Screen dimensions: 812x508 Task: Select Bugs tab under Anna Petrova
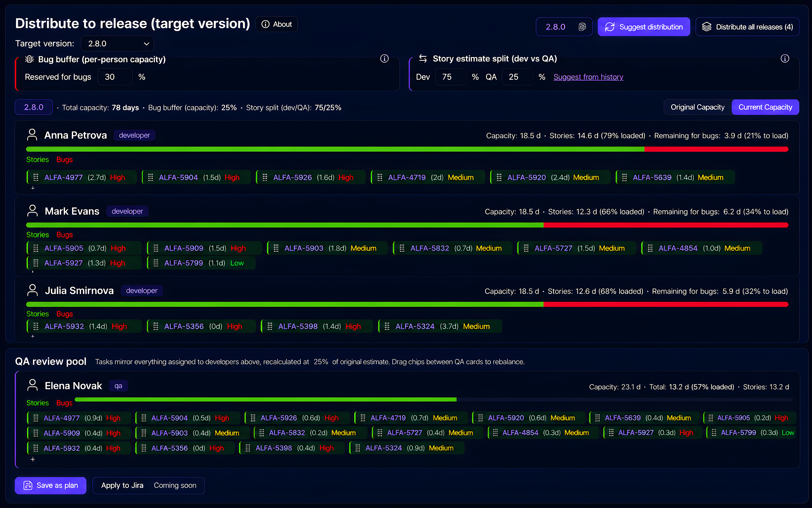coord(65,160)
